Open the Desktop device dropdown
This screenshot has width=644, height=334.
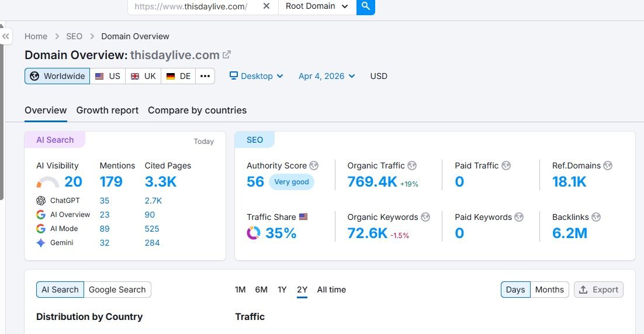tap(257, 76)
